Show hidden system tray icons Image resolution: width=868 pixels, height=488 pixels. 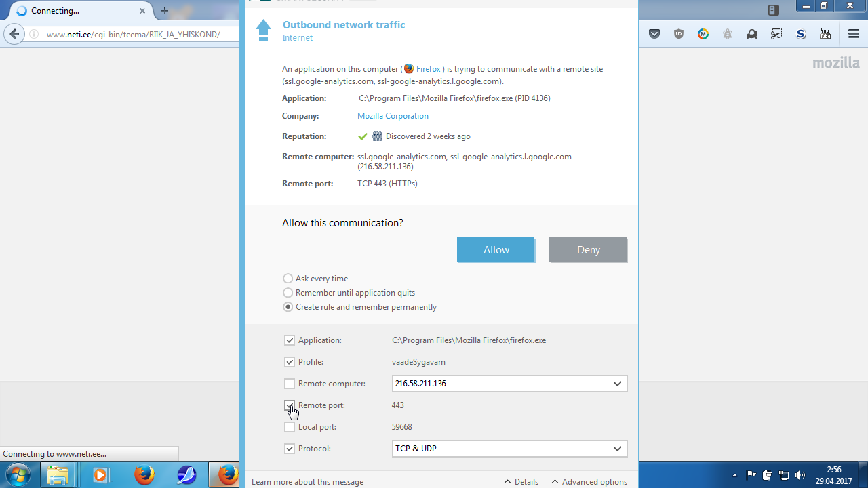tap(734, 475)
